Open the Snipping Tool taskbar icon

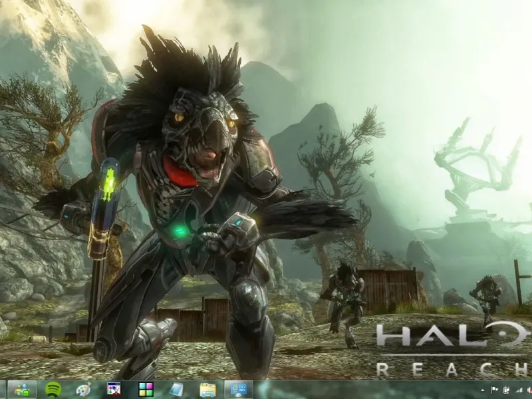tap(114, 389)
